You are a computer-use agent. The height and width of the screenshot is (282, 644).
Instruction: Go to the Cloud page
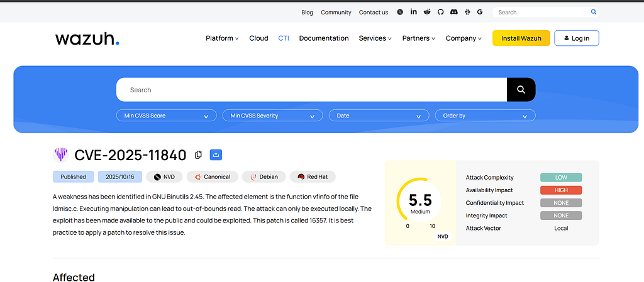[258, 38]
